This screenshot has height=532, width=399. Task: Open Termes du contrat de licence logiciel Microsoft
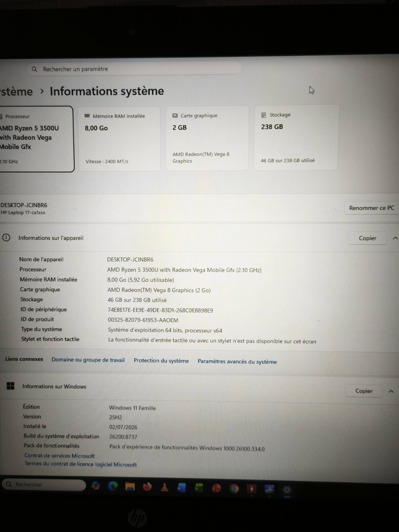(x=81, y=464)
